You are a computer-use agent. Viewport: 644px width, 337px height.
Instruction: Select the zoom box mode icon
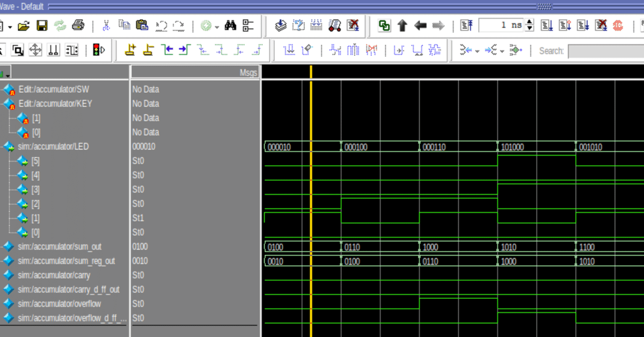[x=18, y=50]
